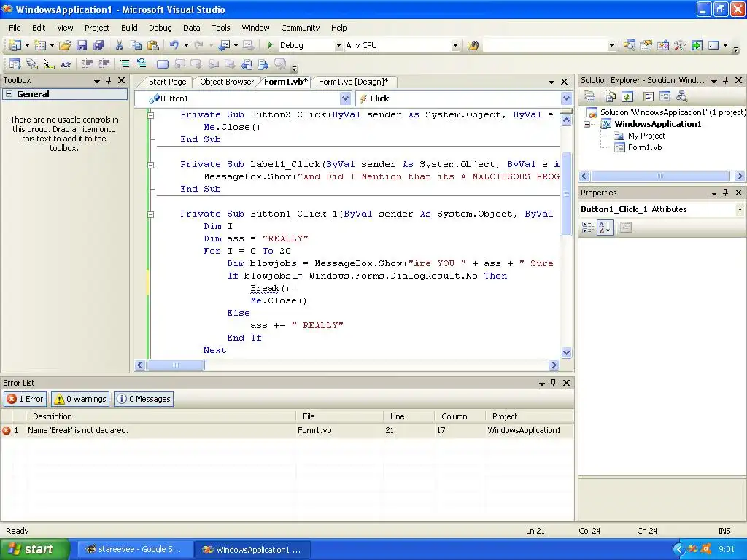This screenshot has height=560, width=747.
Task: Open Object Browser icon in top toolbar
Action: [662, 45]
